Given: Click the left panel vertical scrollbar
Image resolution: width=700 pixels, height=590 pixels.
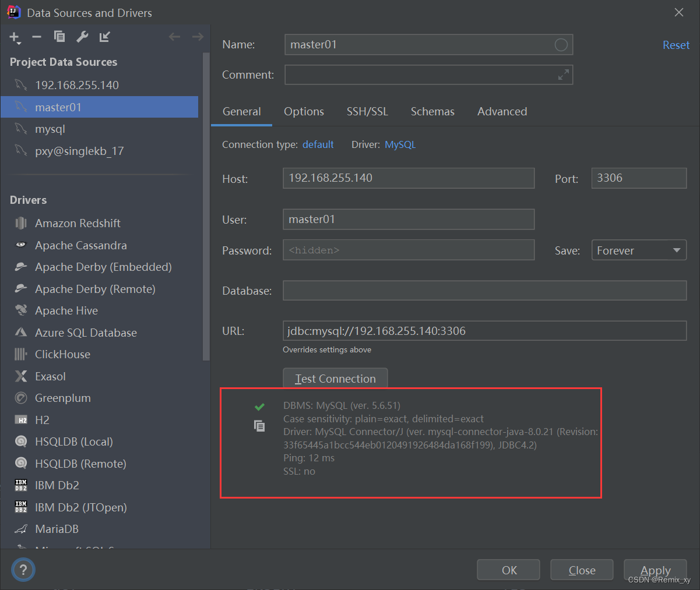Looking at the screenshot, I should (x=205, y=207).
